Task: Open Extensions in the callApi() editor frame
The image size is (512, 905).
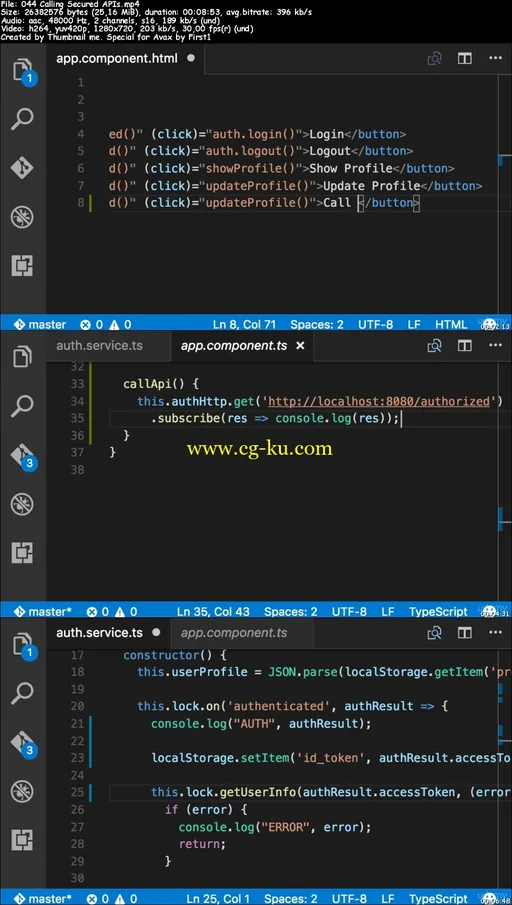Action: (x=23, y=553)
